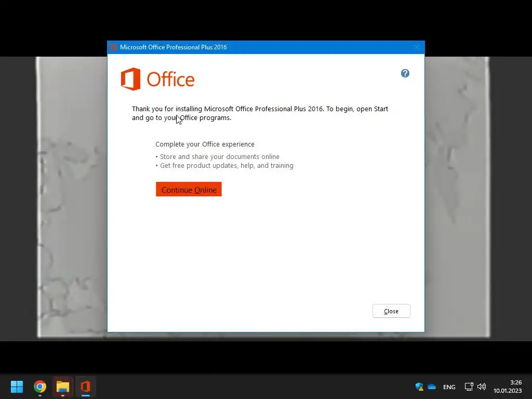Open the OneDrive cloud tray icon
Viewport: 532px width, 399px height.
pyautogui.click(x=432, y=387)
